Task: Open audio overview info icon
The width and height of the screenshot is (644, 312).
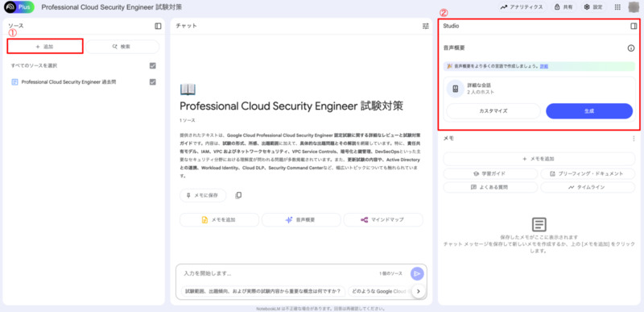Action: point(631,48)
